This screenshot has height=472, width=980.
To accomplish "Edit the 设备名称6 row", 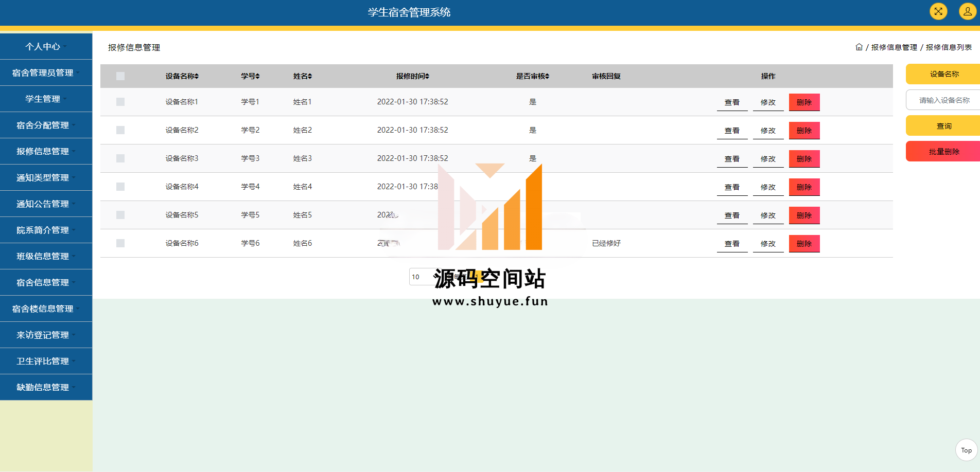I will [768, 244].
